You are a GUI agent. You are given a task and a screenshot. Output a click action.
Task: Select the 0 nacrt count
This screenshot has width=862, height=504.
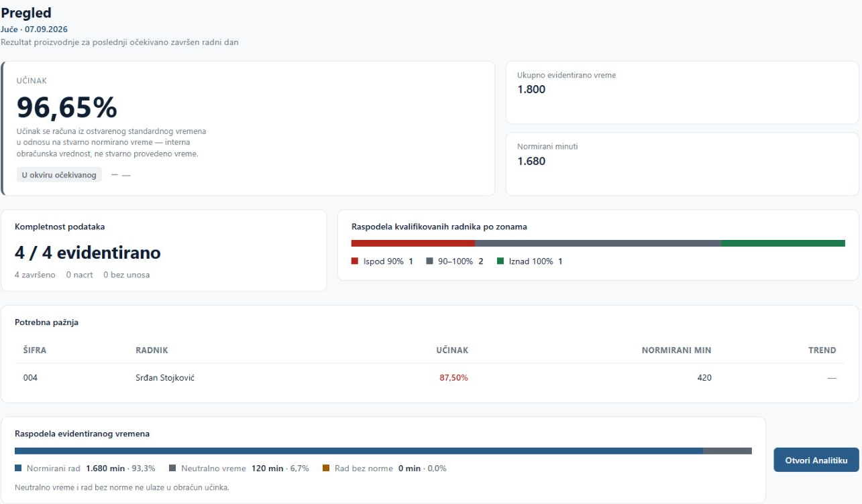[79, 275]
